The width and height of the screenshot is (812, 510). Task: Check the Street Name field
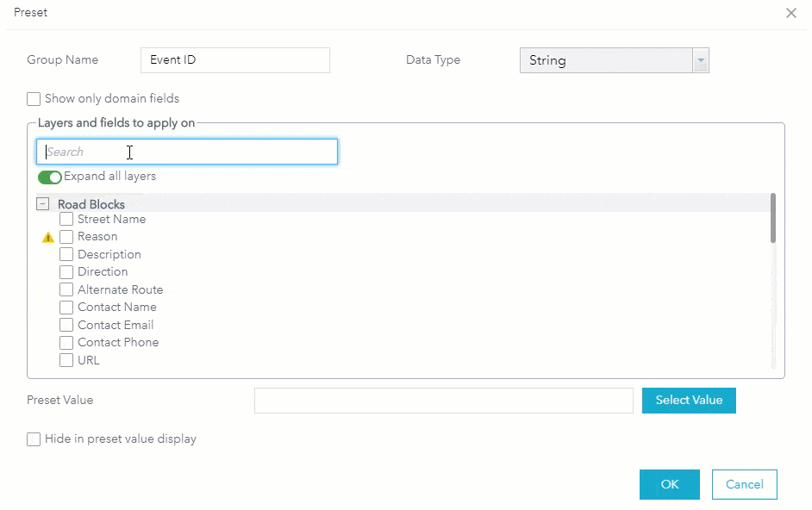point(66,219)
